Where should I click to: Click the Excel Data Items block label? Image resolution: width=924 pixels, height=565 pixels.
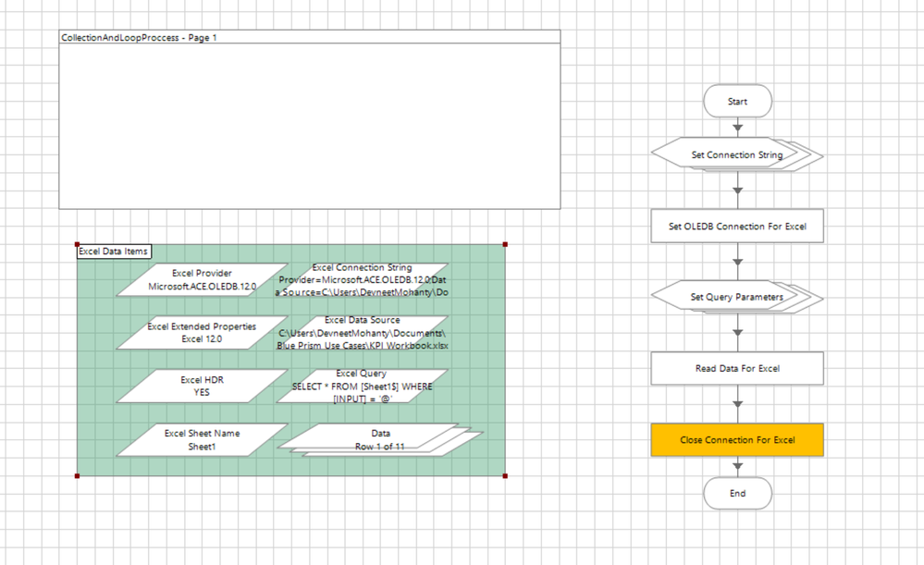click(x=113, y=251)
